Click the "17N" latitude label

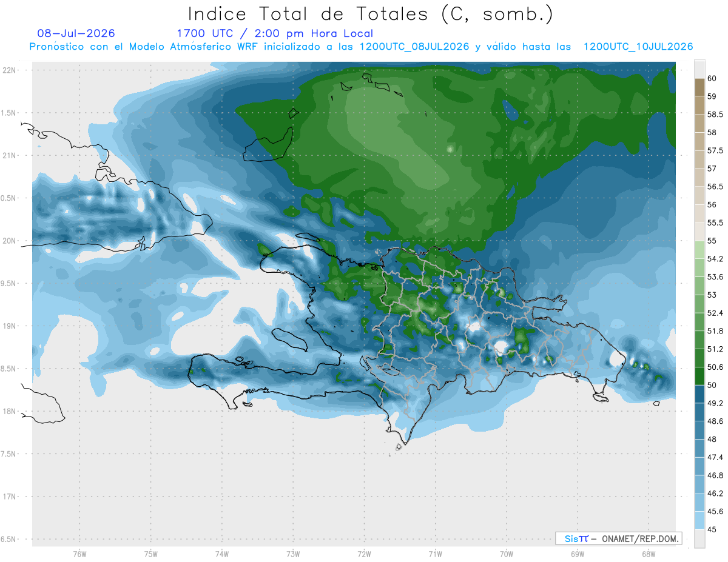[x=9, y=497]
